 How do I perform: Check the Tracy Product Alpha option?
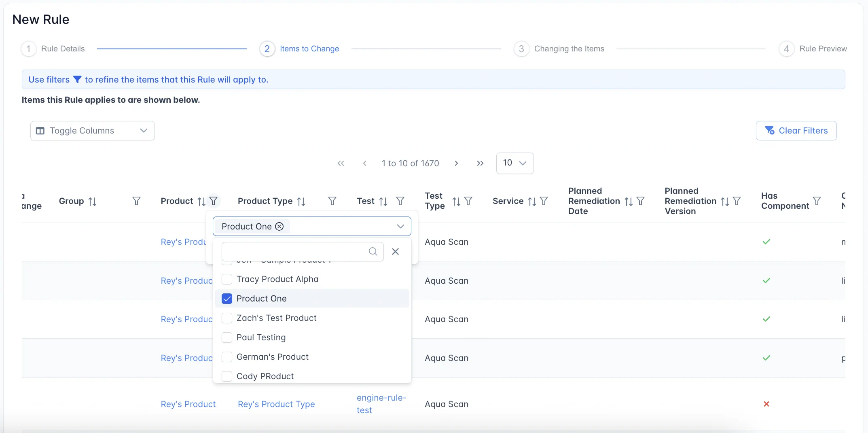pyautogui.click(x=227, y=279)
